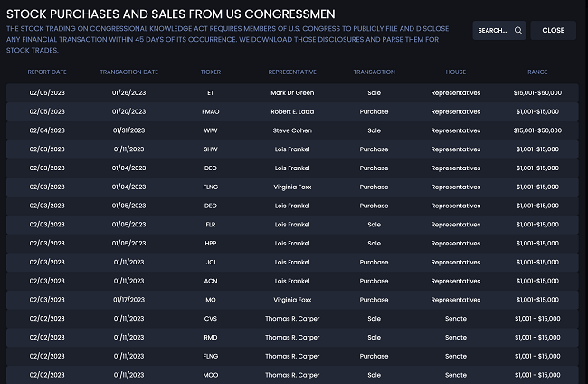Click Lois Frankel in the HPP row
588x384 pixels.
(x=292, y=244)
